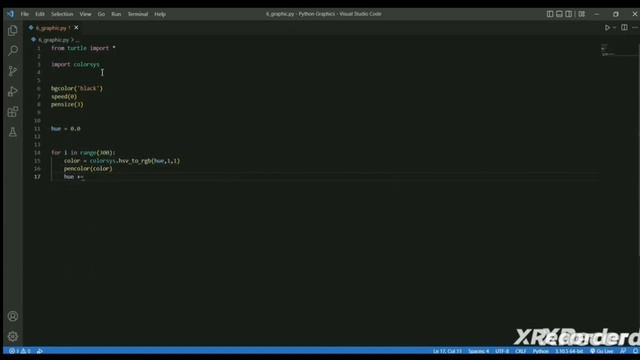The width and height of the screenshot is (640, 360).
Task: Click the VS Code logo icon
Action: 11,14
